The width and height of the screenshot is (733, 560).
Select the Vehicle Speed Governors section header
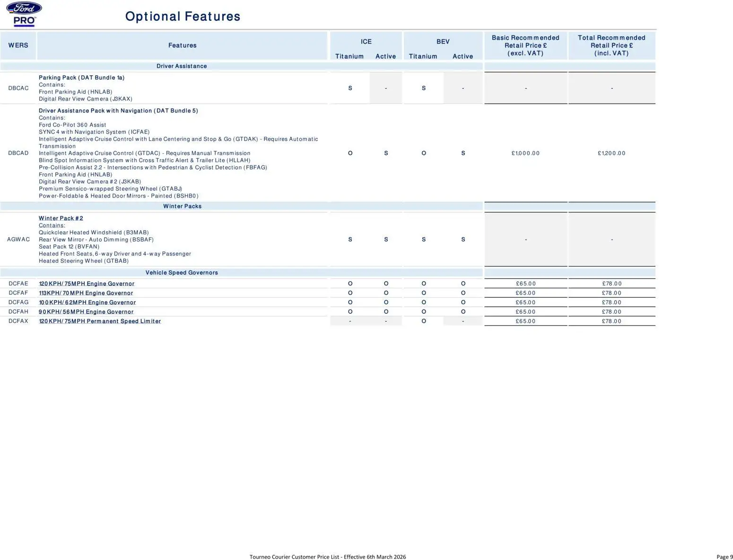click(182, 273)
